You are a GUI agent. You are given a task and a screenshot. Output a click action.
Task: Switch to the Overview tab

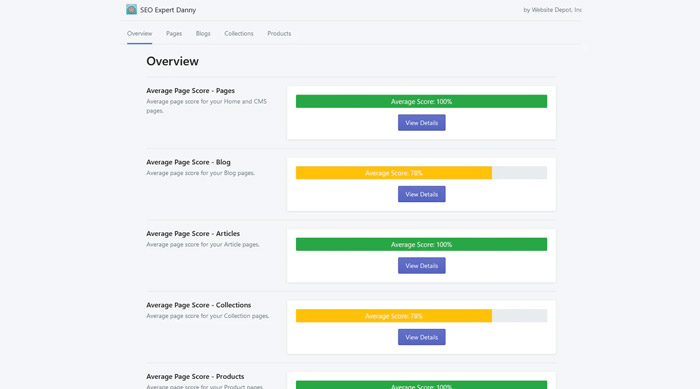point(139,33)
